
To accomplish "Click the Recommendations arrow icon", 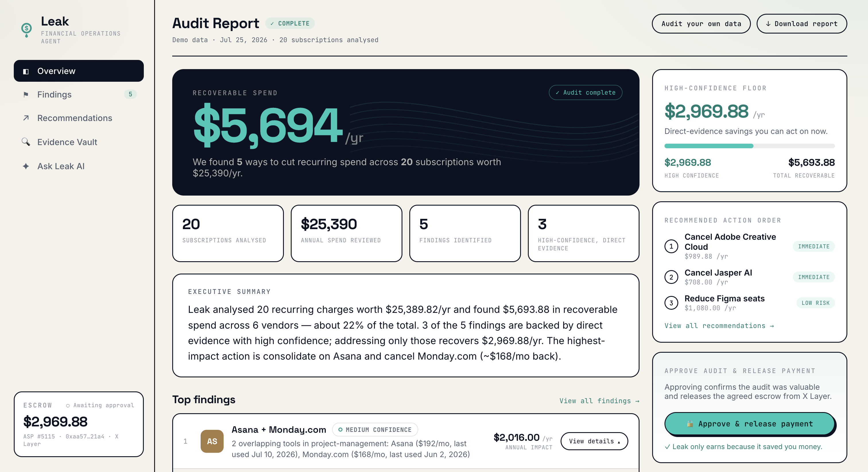I will (26, 118).
